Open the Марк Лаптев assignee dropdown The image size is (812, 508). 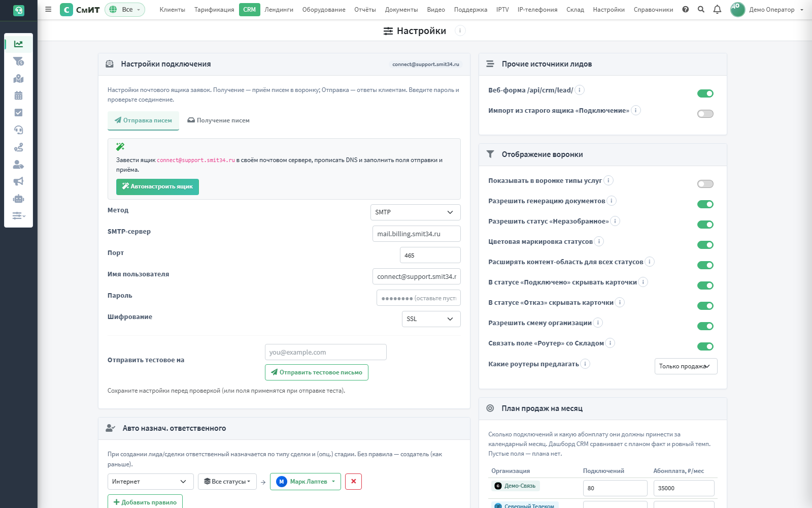(306, 482)
